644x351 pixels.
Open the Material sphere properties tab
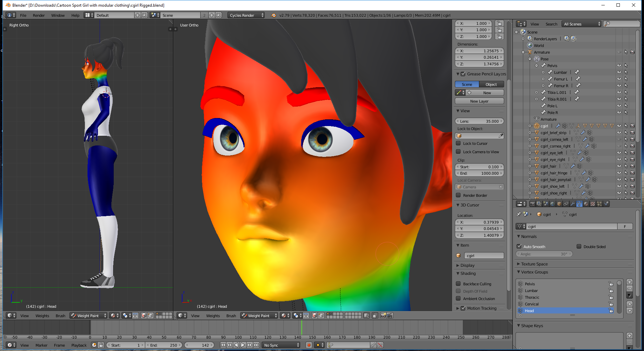[586, 204]
